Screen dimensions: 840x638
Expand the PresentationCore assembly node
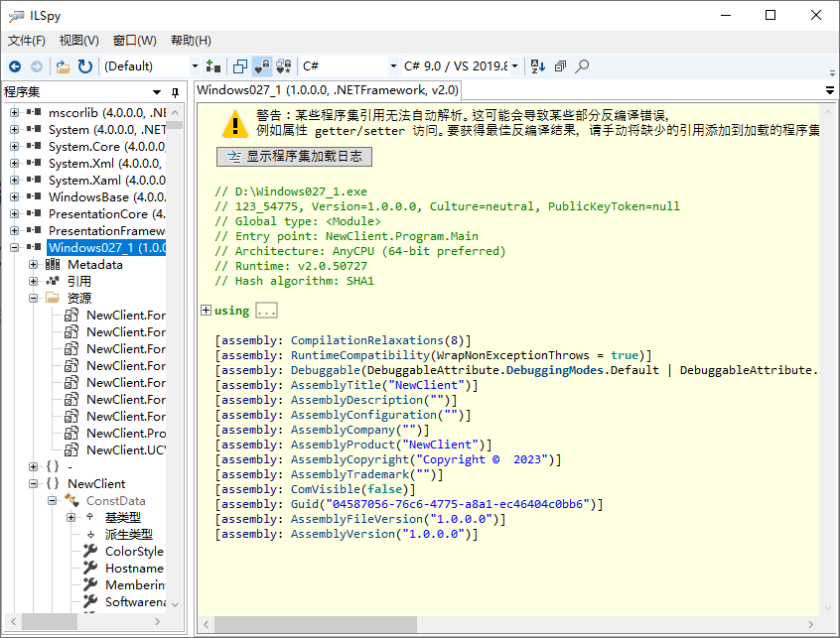[x=15, y=214]
